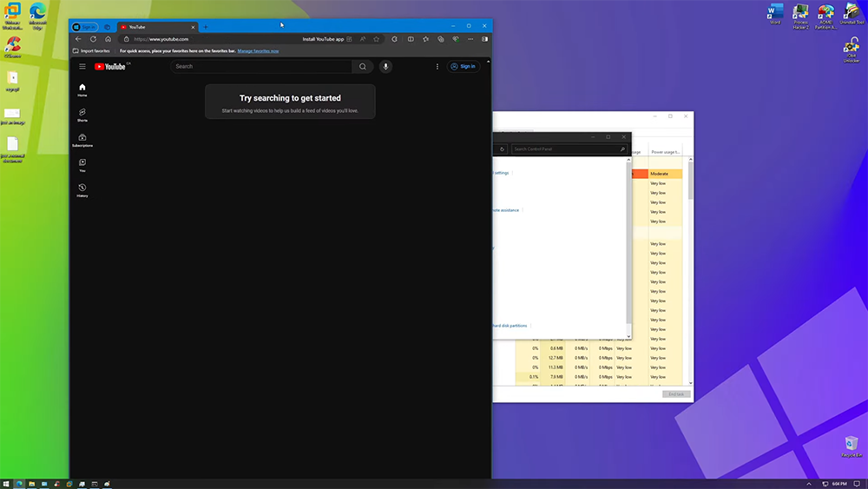868x489 pixels.
Task: Toggle Edge split screen icon
Action: [x=411, y=39]
